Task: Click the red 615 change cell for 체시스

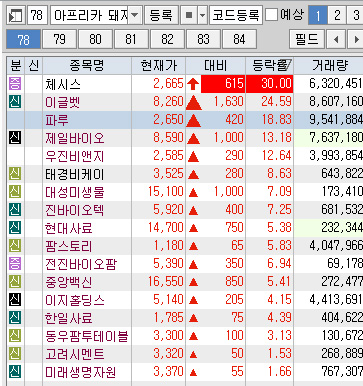Action: coord(223,84)
